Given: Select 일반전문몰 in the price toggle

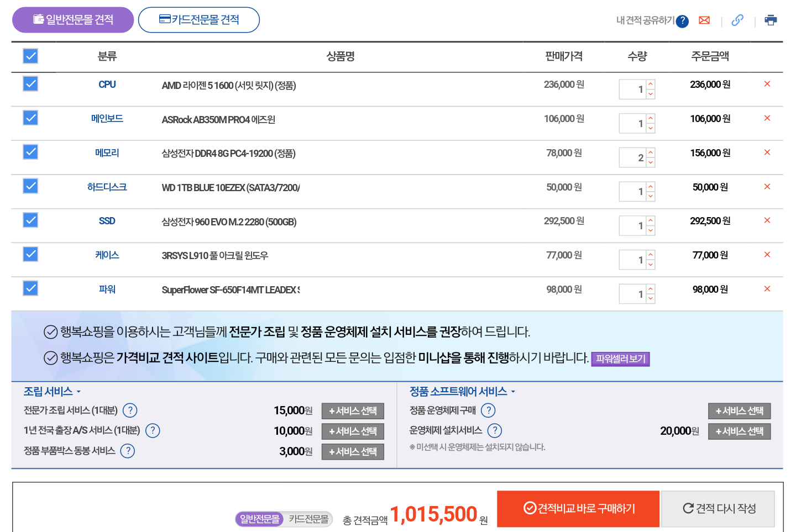Looking at the screenshot, I should coord(260,519).
